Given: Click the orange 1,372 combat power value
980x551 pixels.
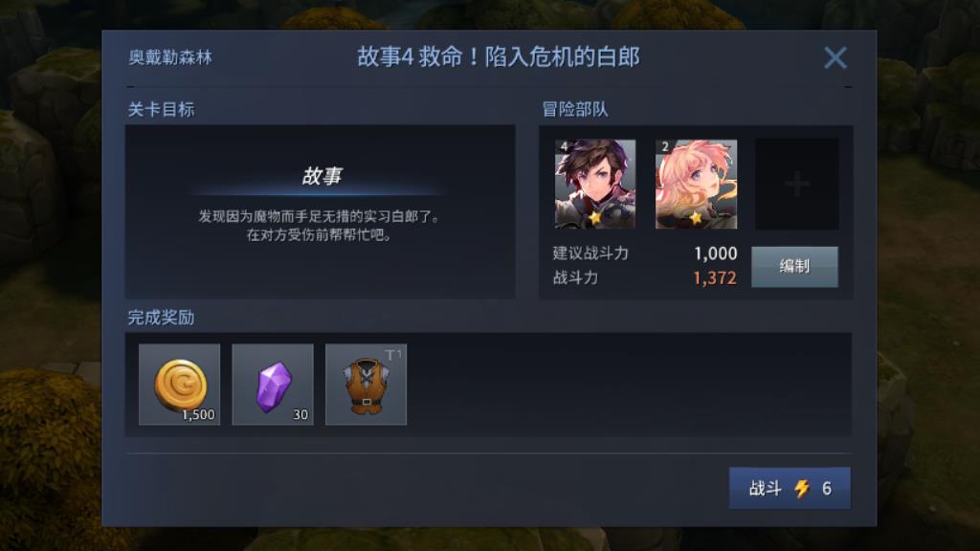Looking at the screenshot, I should click(714, 278).
